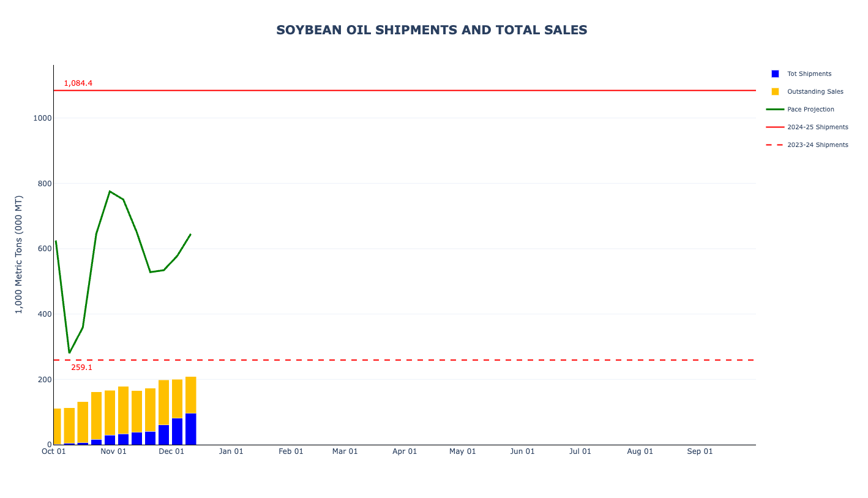Click the Sep 01 x-axis tick label
Viewport: 868px width, 498px height.
point(700,451)
